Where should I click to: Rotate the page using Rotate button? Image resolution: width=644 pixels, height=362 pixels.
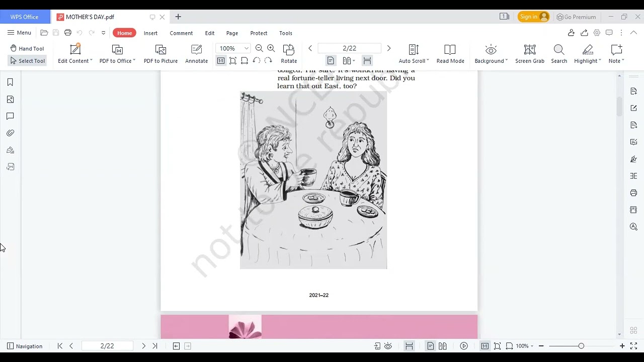coord(289,54)
